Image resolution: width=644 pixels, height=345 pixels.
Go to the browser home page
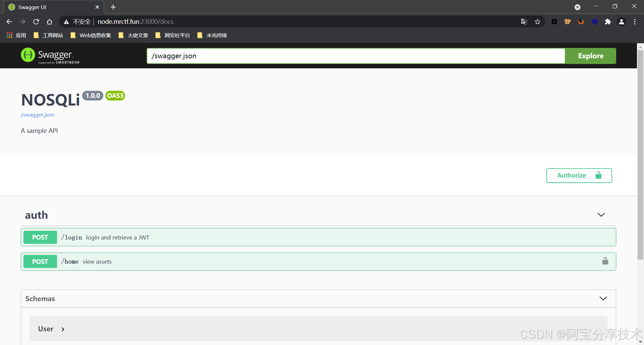pos(49,22)
